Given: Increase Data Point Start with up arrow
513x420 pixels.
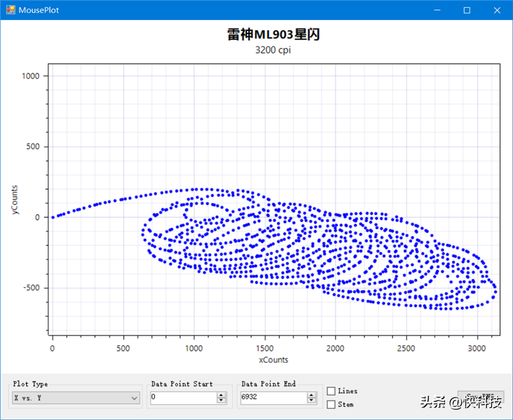Looking at the screenshot, I should [221, 395].
